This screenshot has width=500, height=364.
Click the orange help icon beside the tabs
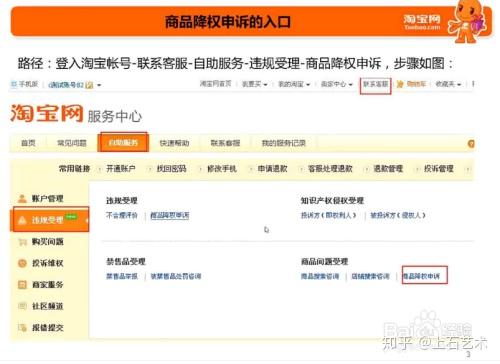pos(471,144)
